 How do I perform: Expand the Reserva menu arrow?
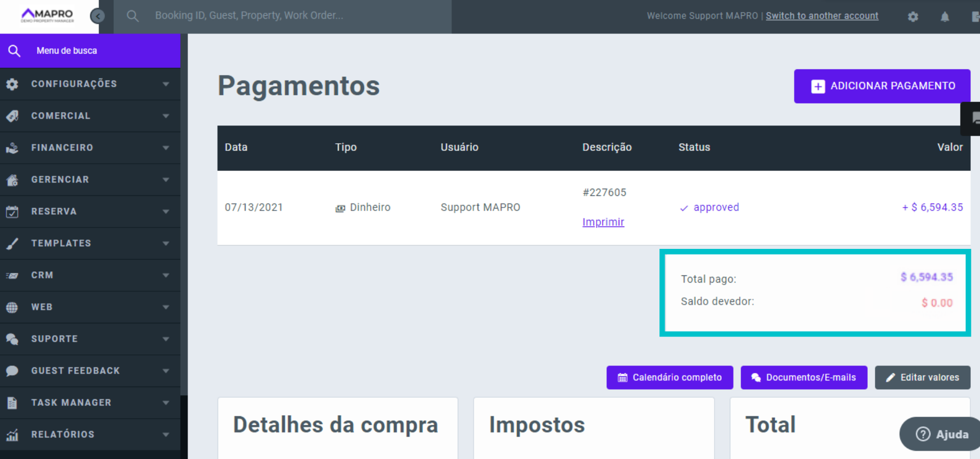(166, 212)
